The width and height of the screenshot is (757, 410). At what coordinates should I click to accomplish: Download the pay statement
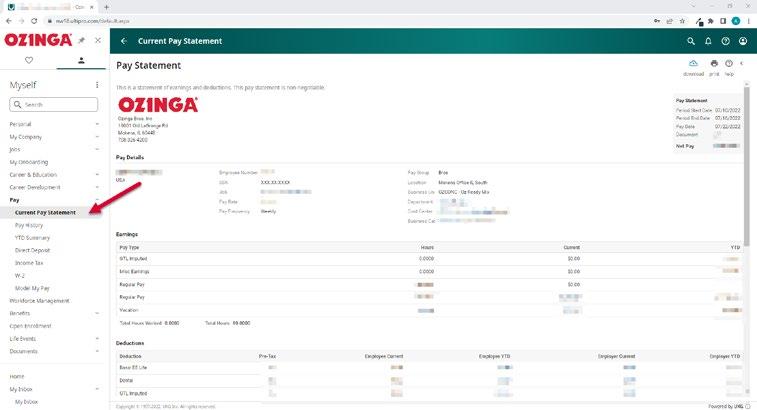pyautogui.click(x=693, y=68)
